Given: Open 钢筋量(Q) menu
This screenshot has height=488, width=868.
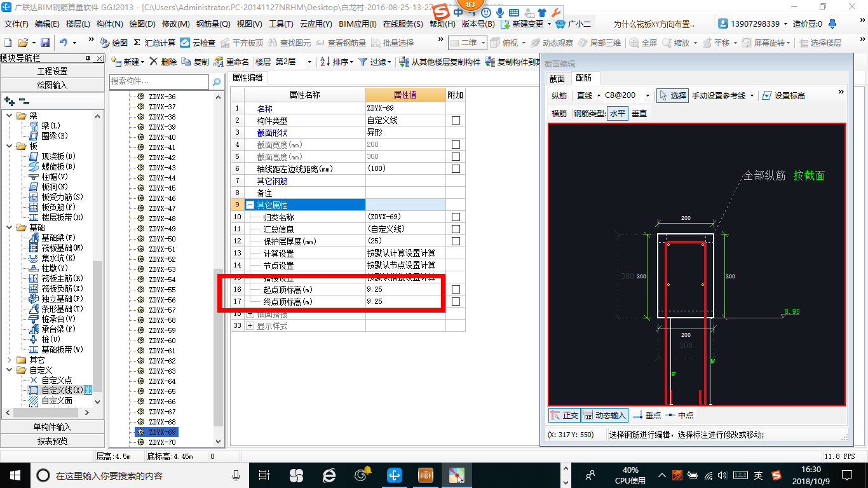Looking at the screenshot, I should pyautogui.click(x=213, y=24).
